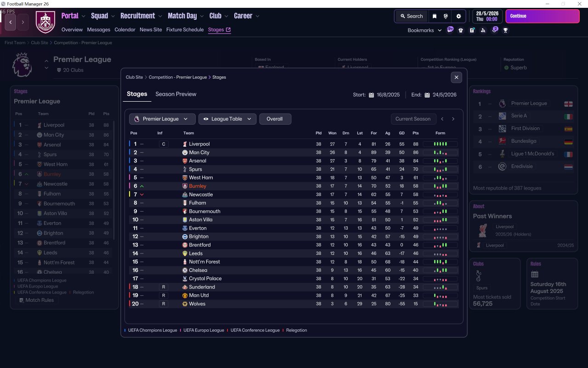Open the Premier League competition dropdown

point(162,119)
